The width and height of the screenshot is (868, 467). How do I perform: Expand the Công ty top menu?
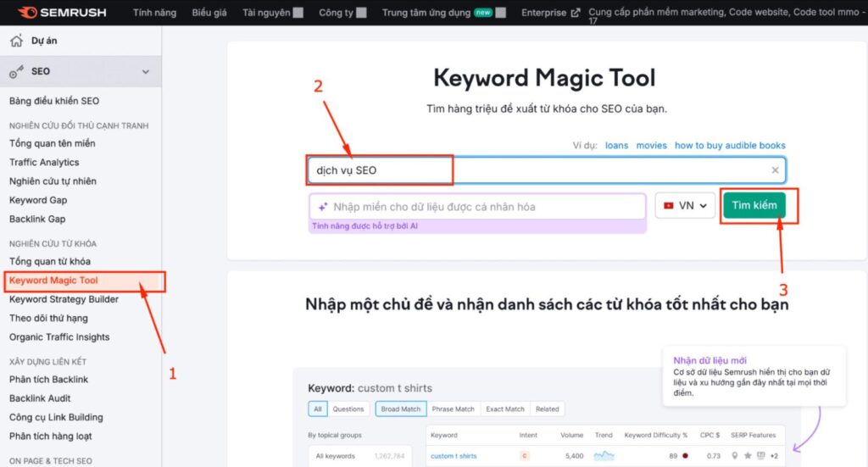point(361,13)
